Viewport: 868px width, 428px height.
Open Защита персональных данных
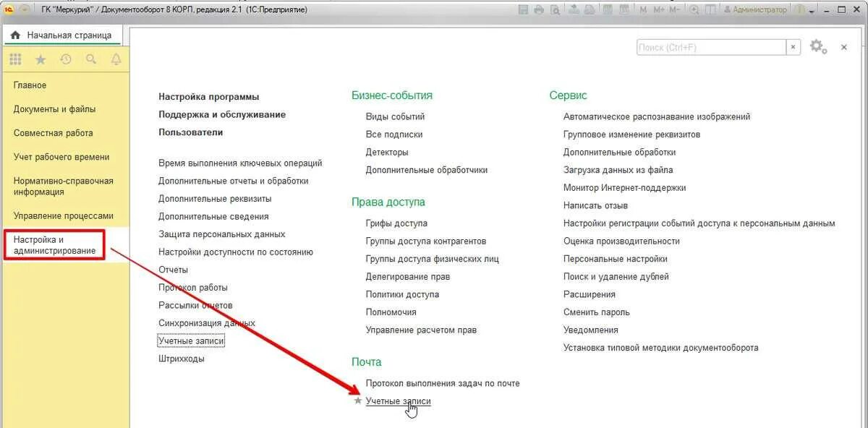[x=222, y=234]
